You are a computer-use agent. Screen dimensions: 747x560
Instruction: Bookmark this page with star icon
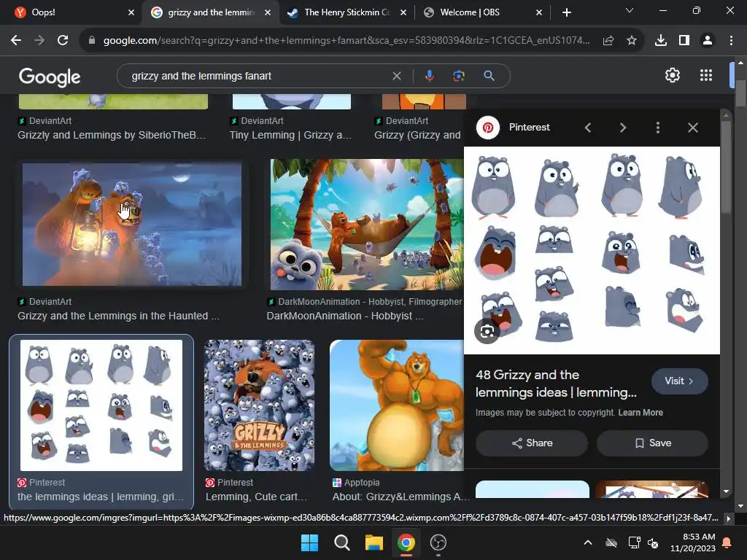[x=632, y=41]
